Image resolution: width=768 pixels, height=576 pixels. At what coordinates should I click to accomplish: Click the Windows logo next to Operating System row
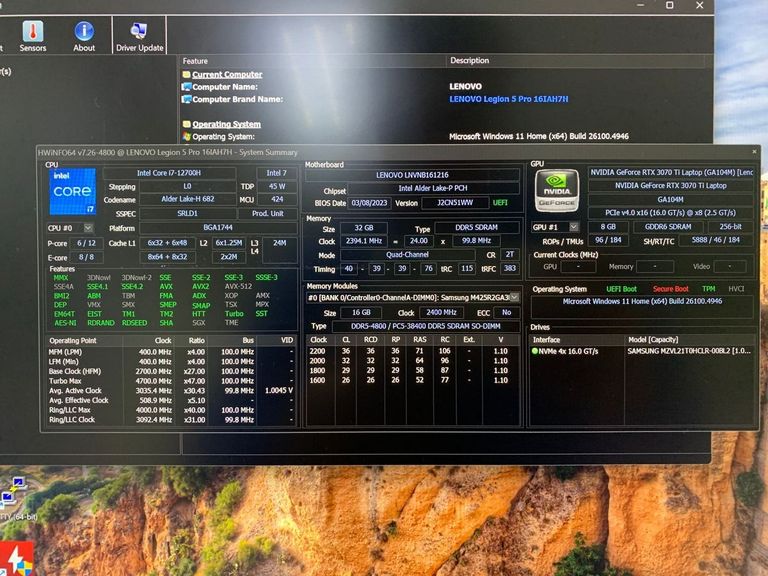186,136
